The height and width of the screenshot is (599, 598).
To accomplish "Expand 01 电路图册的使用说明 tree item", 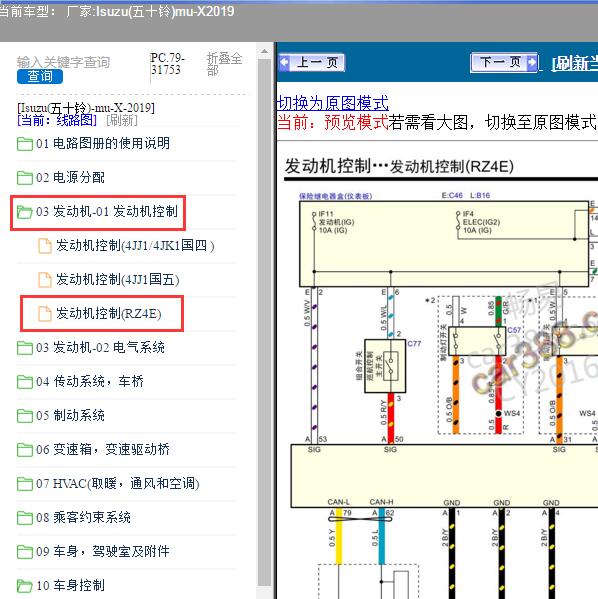I will [x=103, y=144].
